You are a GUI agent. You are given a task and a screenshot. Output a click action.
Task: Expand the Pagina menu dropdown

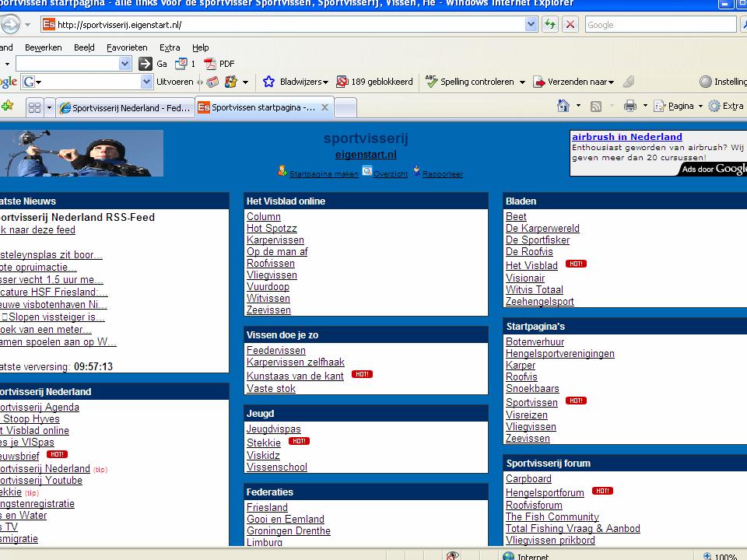click(700, 106)
